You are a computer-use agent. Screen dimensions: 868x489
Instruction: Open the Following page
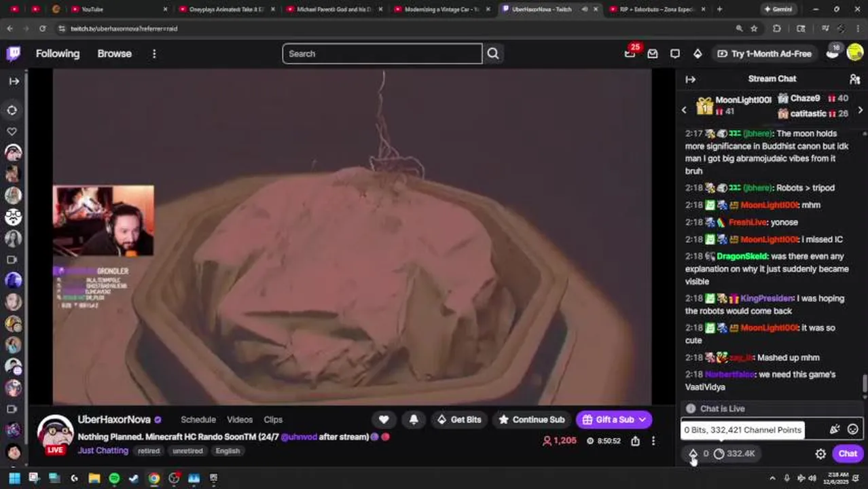click(x=58, y=54)
